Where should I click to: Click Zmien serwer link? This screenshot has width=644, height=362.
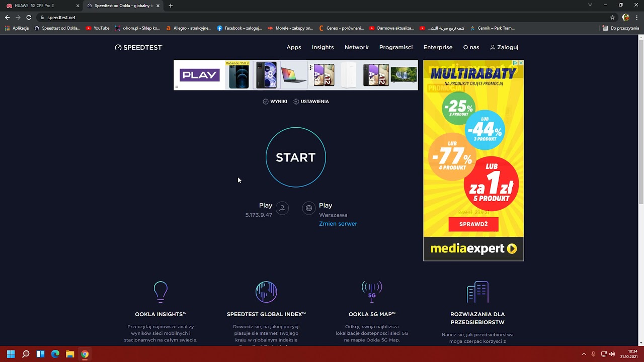click(338, 224)
